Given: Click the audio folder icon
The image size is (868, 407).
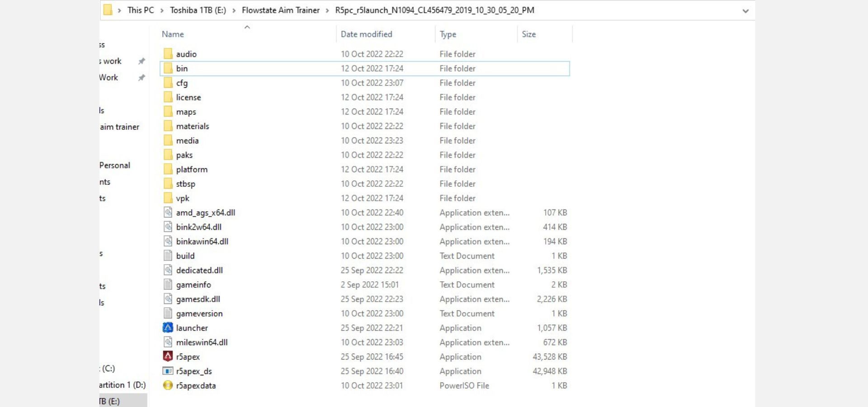Looking at the screenshot, I should (x=168, y=54).
